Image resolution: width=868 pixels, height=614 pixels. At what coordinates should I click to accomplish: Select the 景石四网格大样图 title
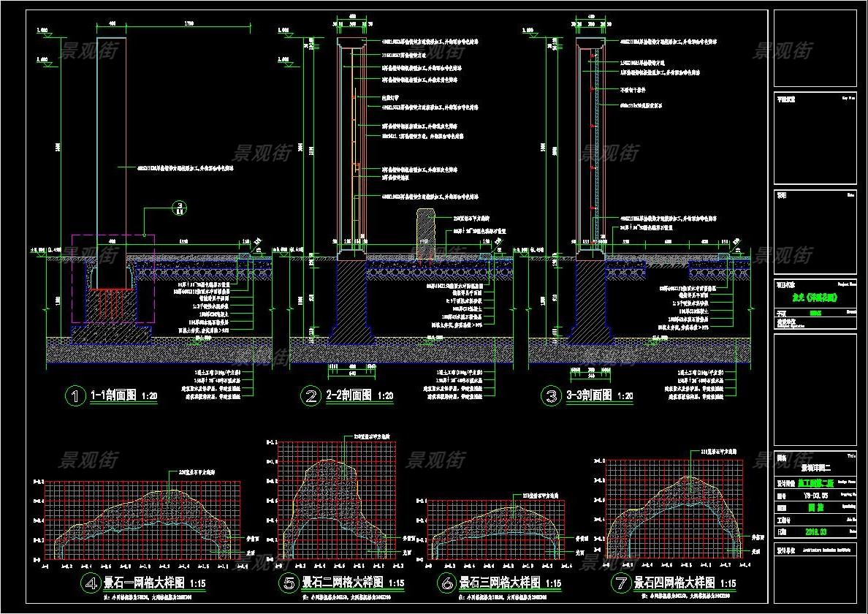coord(676,583)
